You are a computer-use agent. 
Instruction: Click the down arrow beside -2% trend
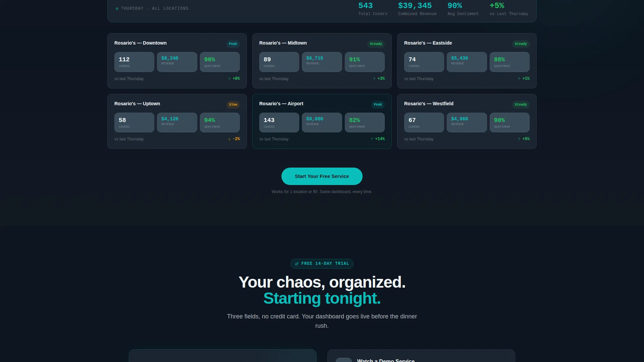[x=229, y=139]
